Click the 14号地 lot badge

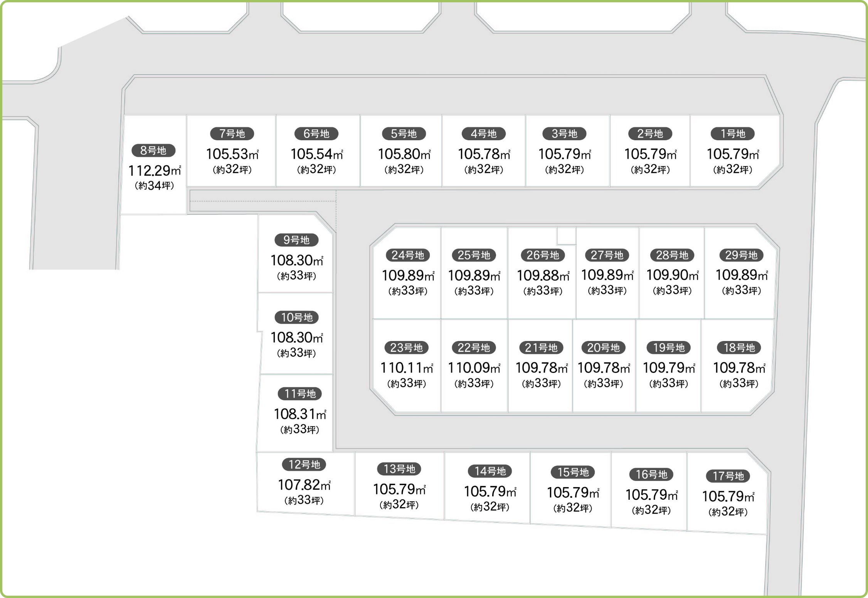coord(490,471)
